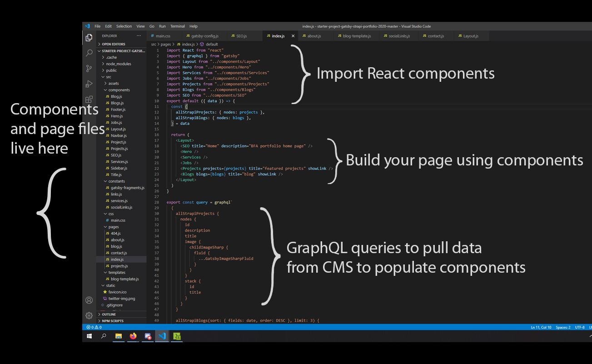The image size is (592, 364).
Task: Click the pages segment in breadcrumb
Action: pyautogui.click(x=165, y=44)
